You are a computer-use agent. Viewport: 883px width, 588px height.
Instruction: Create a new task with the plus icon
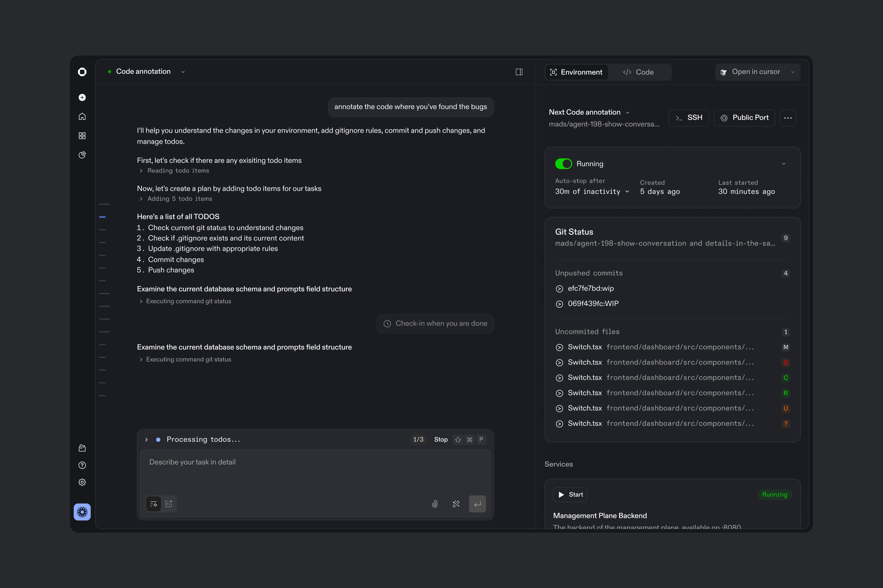click(82, 97)
